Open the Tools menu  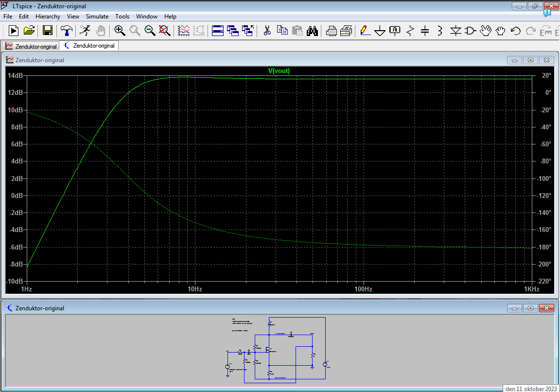122,17
